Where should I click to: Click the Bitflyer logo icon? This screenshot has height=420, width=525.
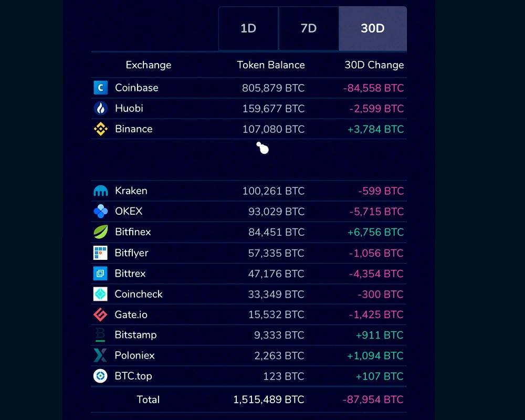pos(100,253)
